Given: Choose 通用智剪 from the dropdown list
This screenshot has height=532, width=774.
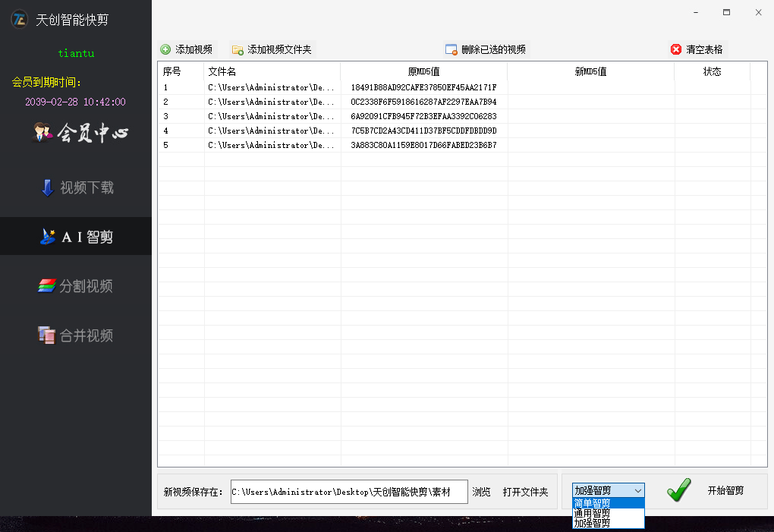Looking at the screenshot, I should click(x=608, y=513).
